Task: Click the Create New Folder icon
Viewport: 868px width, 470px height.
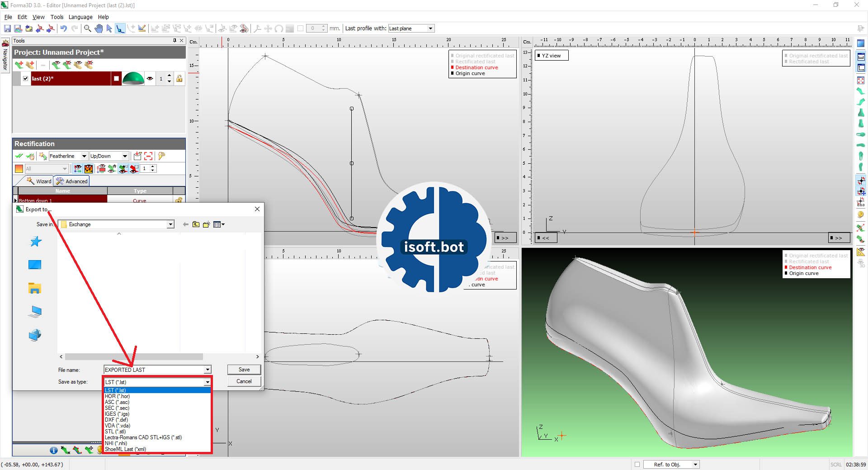Action: coord(207,224)
